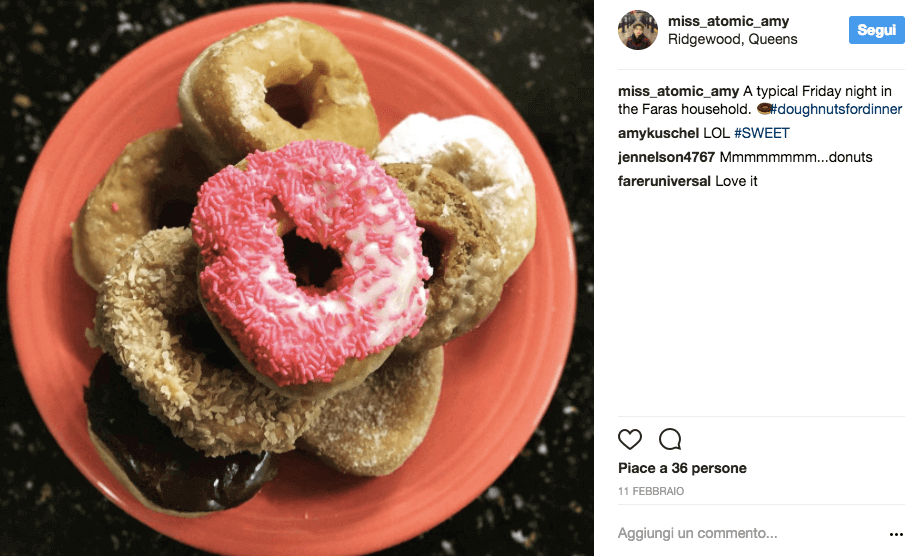
Task: Open miss_atomic_amy username in post header
Action: 728,21
